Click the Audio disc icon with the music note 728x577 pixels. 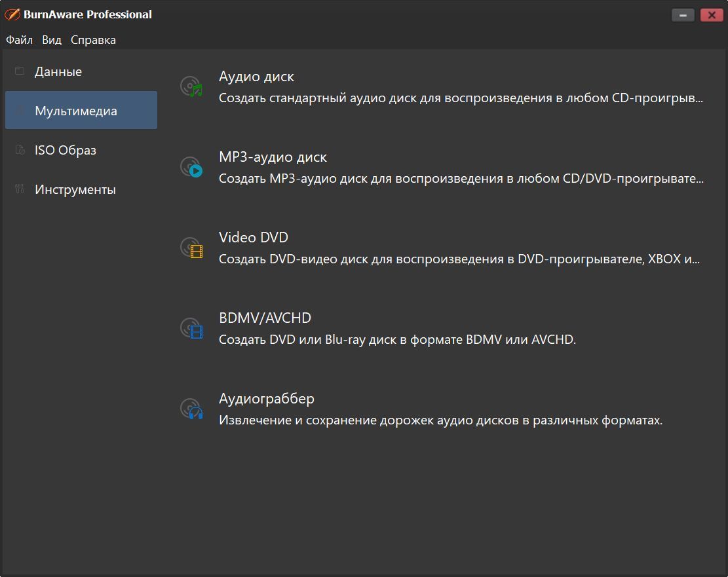192,86
